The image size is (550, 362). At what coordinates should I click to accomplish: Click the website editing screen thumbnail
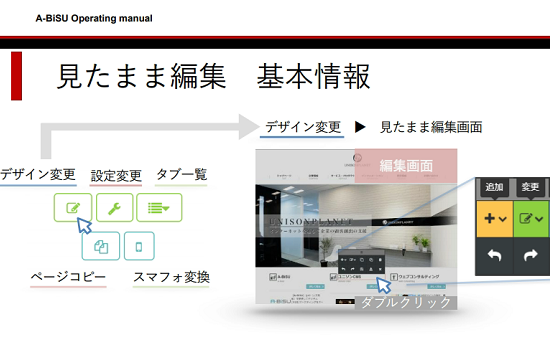(x=356, y=227)
